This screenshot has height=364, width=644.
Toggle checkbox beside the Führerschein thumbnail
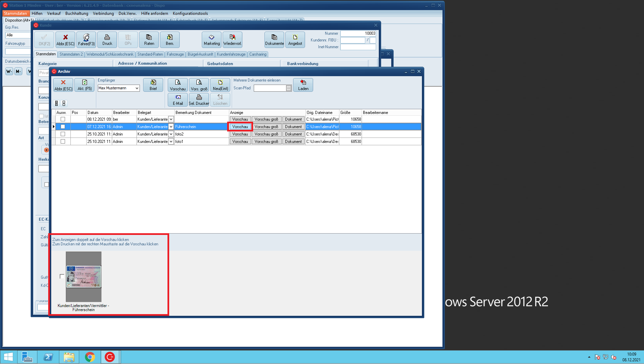pyautogui.click(x=62, y=276)
